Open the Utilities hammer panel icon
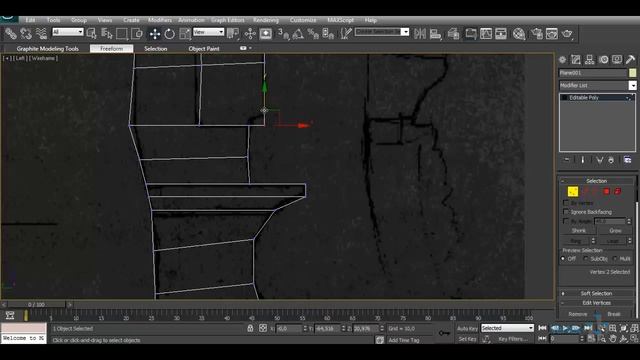640x360 pixels. (x=630, y=60)
